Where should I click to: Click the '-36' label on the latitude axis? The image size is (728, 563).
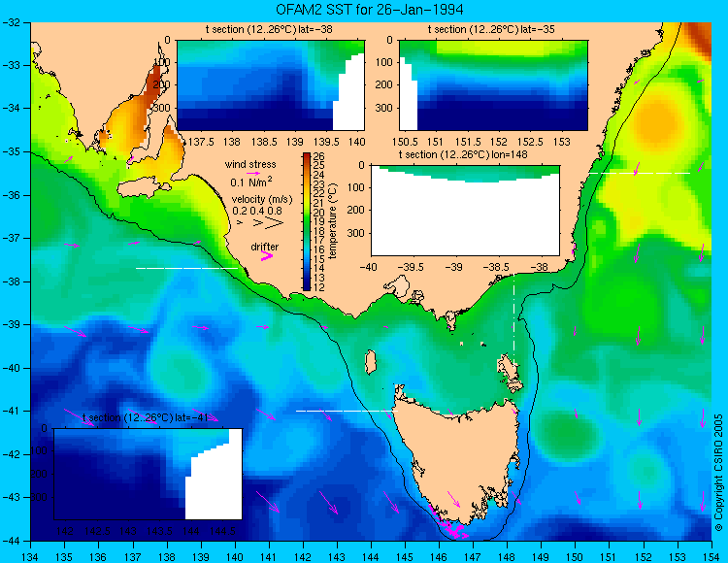pyautogui.click(x=11, y=195)
